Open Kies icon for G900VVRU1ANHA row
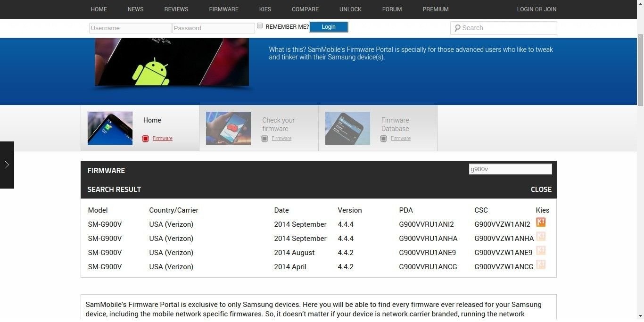The height and width of the screenshot is (322, 644). [x=541, y=236]
